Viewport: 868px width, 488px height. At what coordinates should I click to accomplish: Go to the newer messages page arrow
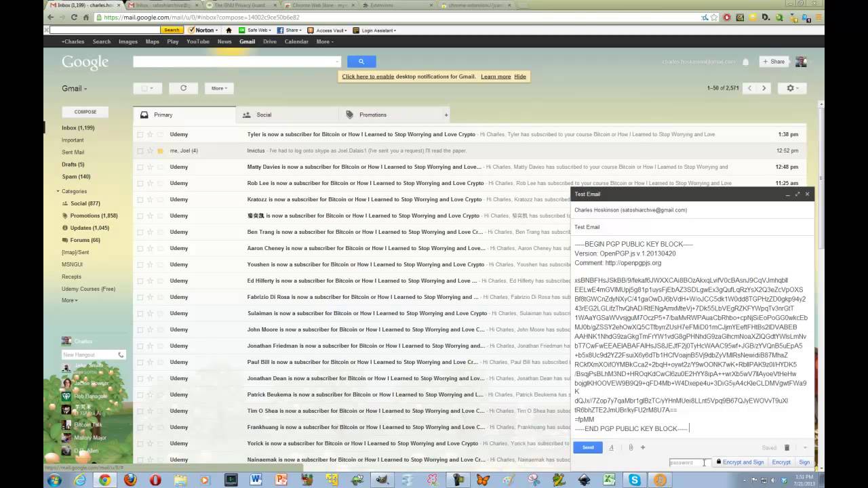point(749,88)
